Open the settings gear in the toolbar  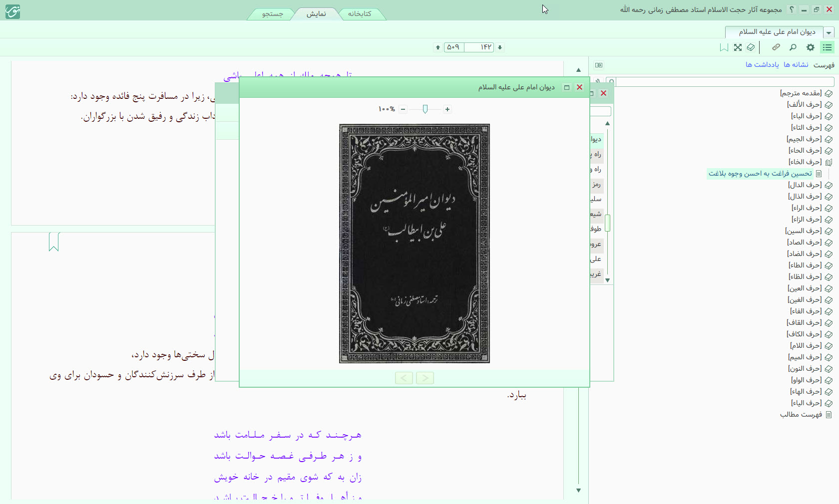(811, 47)
